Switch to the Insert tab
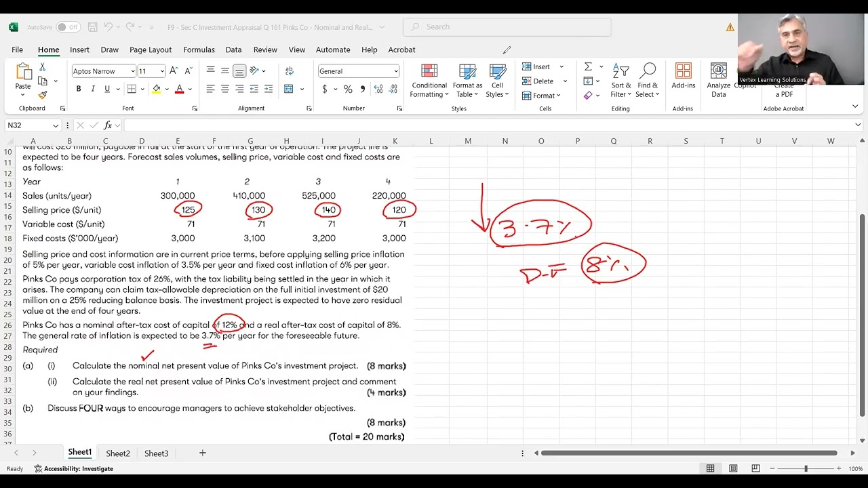This screenshot has width=868, height=488. point(79,49)
